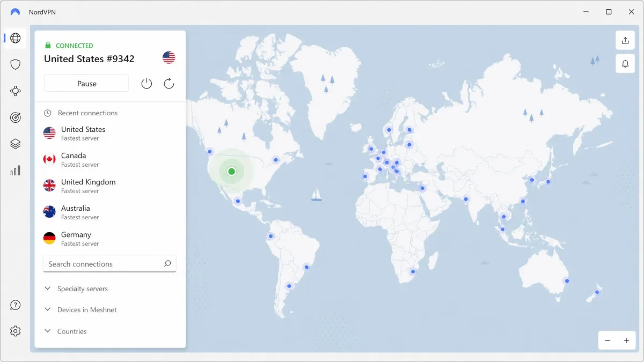The height and width of the screenshot is (362, 644).
Task: Open notifications bell icon
Action: [625, 64]
